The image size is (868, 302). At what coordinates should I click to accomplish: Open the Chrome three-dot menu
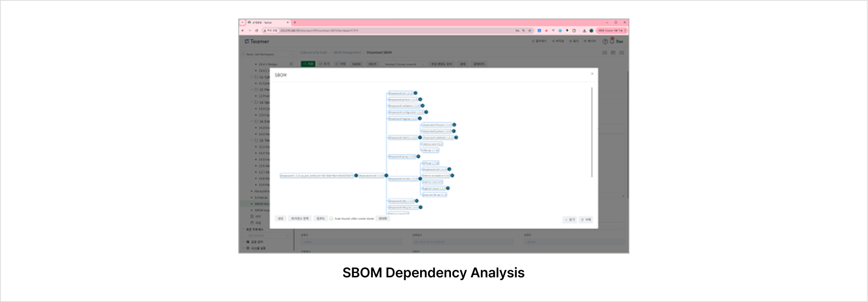[625, 30]
